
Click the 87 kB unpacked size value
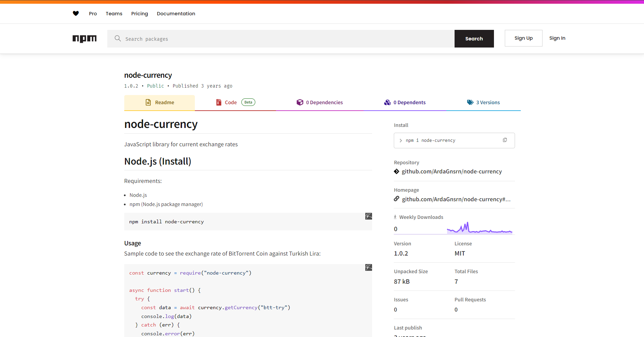tap(402, 282)
